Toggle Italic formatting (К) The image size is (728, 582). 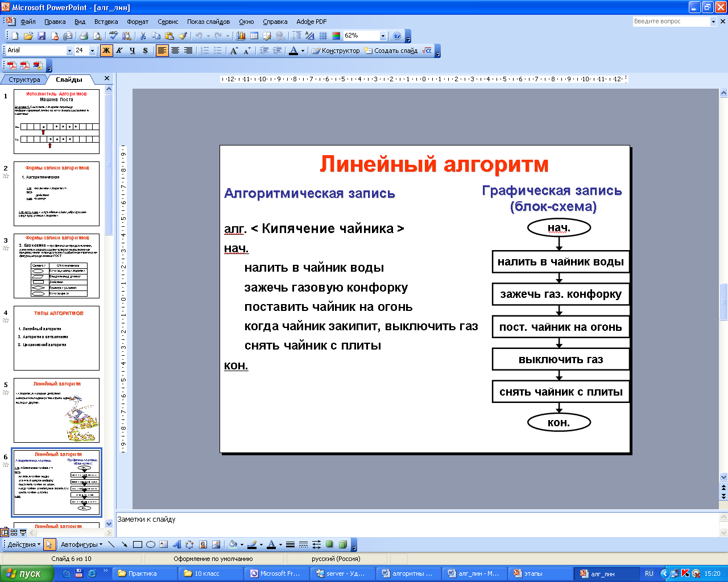click(x=119, y=51)
